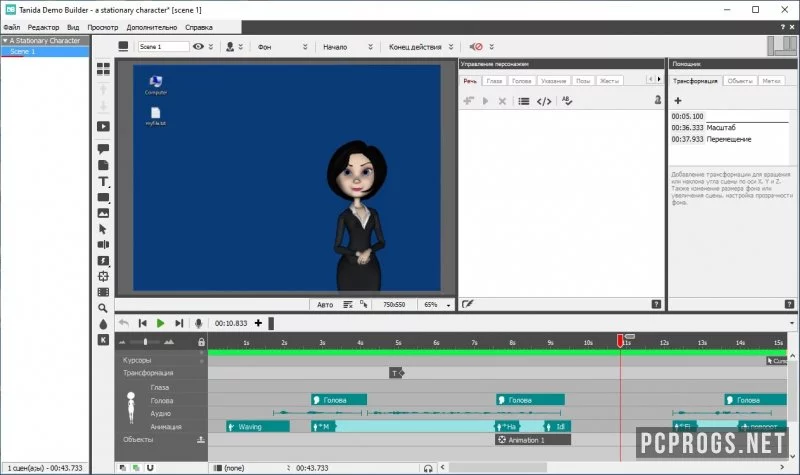This screenshot has width=800, height=475.
Task: Click the video clip tool in sidebar
Action: 103,127
